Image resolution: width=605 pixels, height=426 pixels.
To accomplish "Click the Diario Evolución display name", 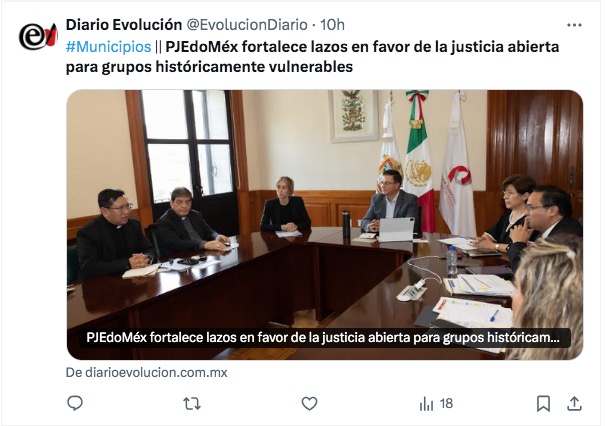I will [x=124, y=25].
